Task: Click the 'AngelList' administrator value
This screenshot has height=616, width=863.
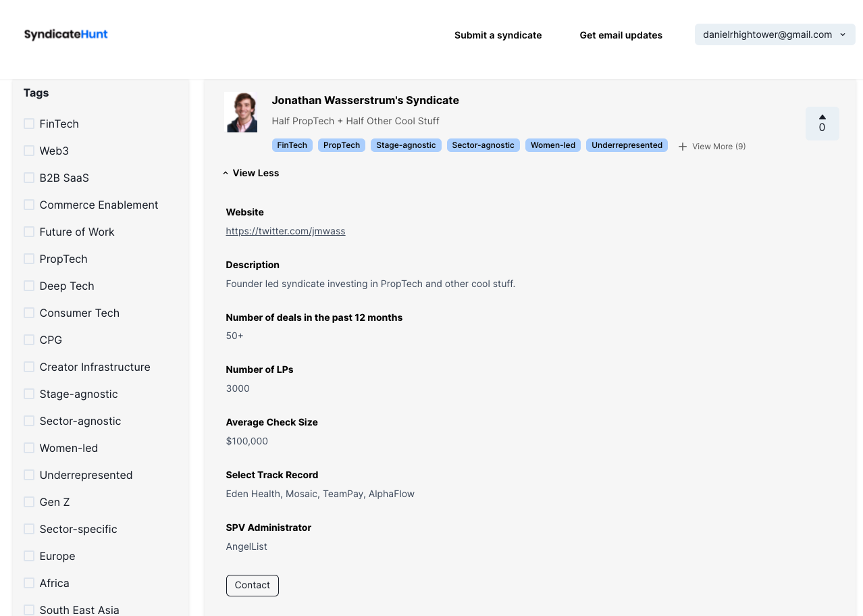Action: [246, 546]
